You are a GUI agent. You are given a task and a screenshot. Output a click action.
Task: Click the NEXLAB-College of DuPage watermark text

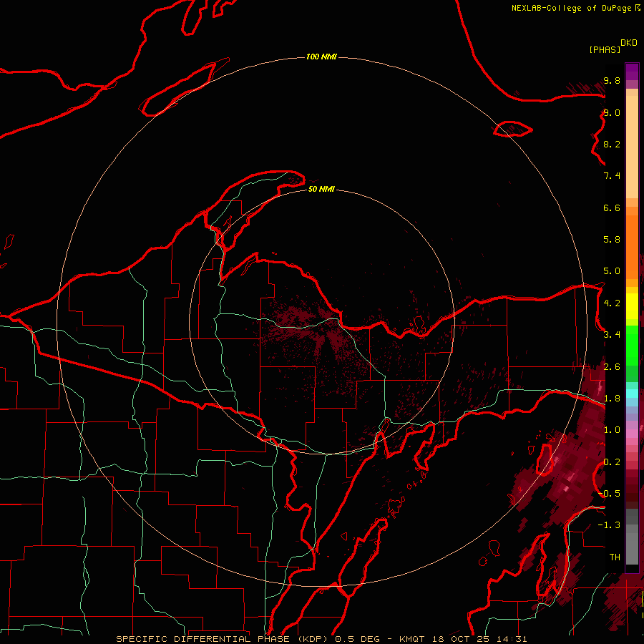pyautogui.click(x=572, y=8)
